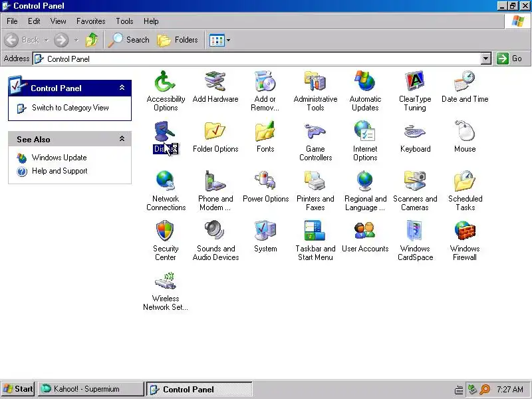Open Administrative Tools icon
The image size is (532, 399).
(315, 82)
